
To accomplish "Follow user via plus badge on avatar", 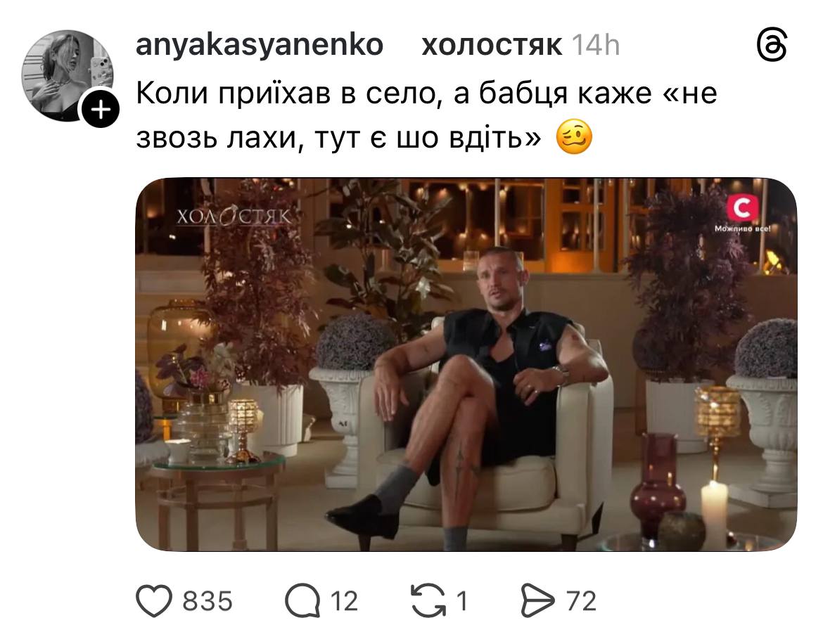I will [101, 109].
